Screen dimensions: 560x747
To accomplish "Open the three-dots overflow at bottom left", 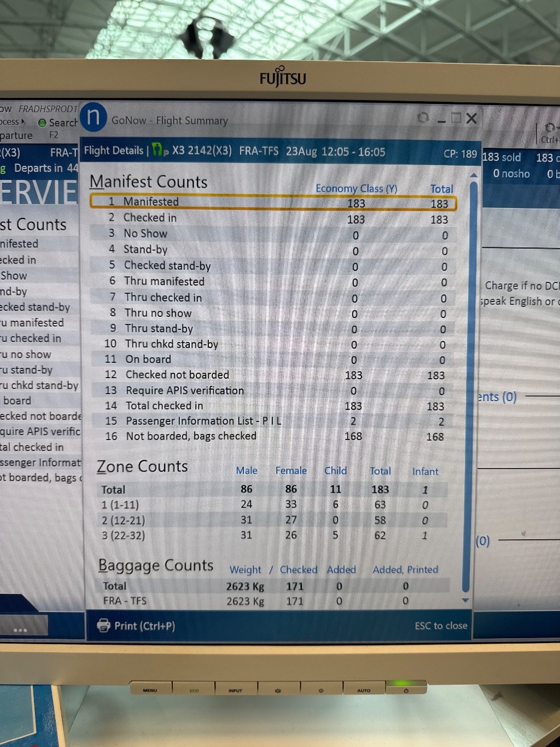I will click(x=20, y=630).
